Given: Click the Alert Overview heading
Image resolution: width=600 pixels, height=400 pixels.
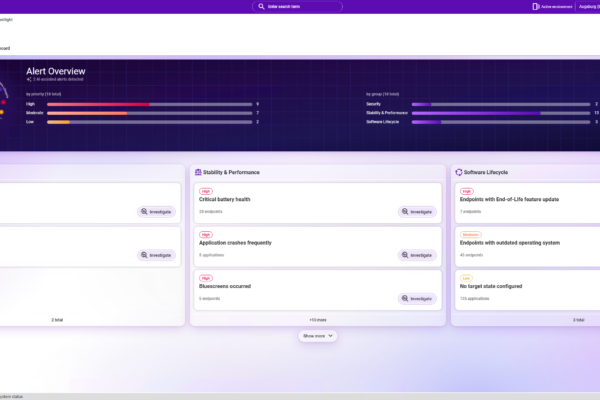Looking at the screenshot, I should pyautogui.click(x=56, y=71).
